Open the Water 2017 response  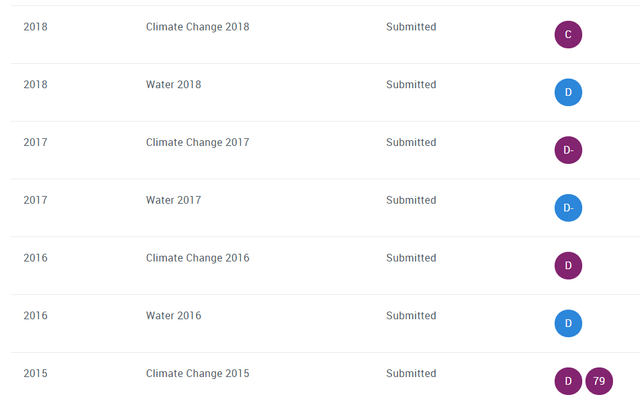pyautogui.click(x=173, y=200)
